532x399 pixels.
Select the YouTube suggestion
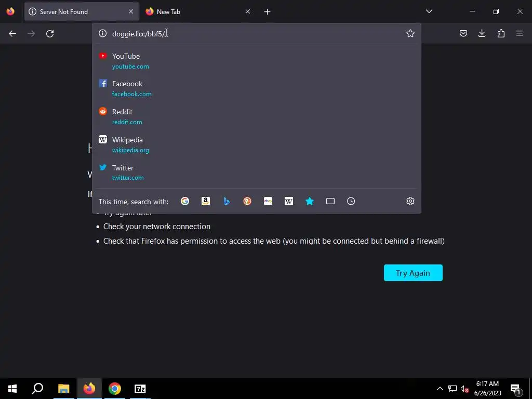(x=257, y=61)
